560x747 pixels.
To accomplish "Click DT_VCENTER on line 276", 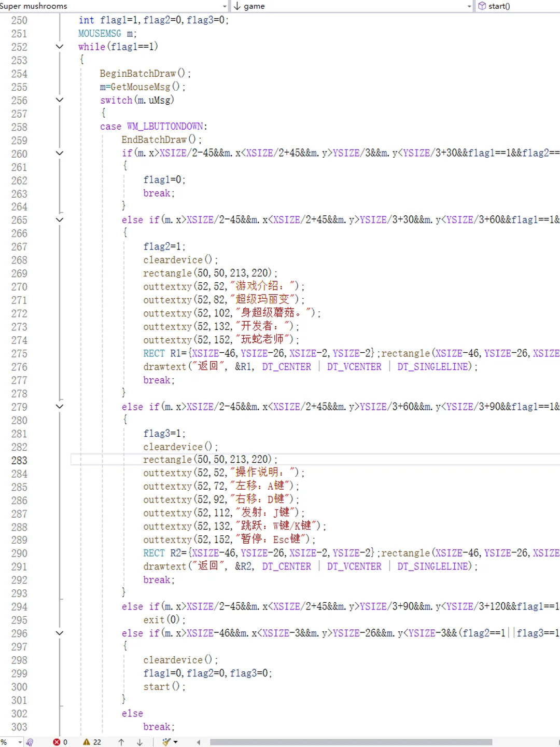I will pyautogui.click(x=354, y=367).
